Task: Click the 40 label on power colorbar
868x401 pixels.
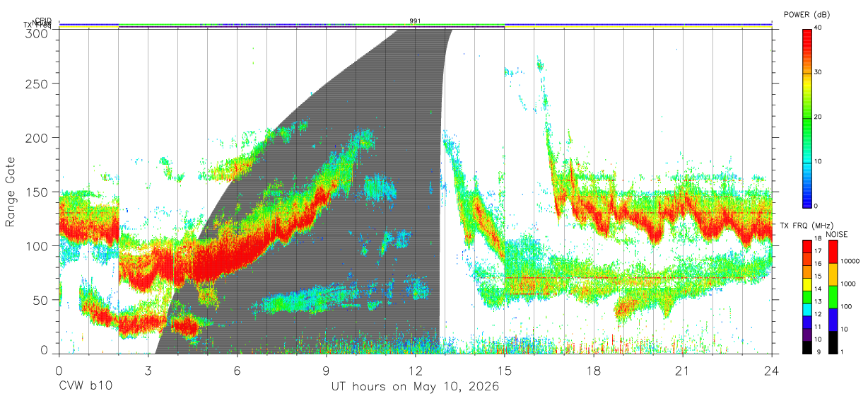Action: pos(819,28)
